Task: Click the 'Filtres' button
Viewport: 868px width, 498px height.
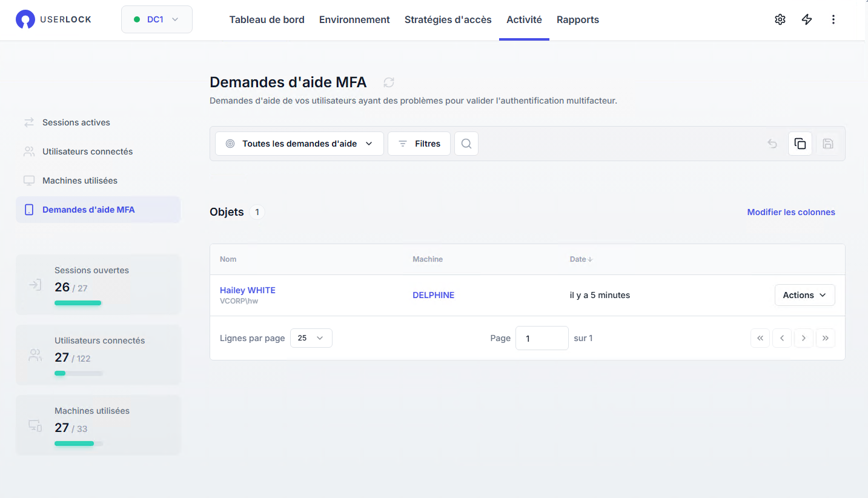Action: [x=419, y=144]
